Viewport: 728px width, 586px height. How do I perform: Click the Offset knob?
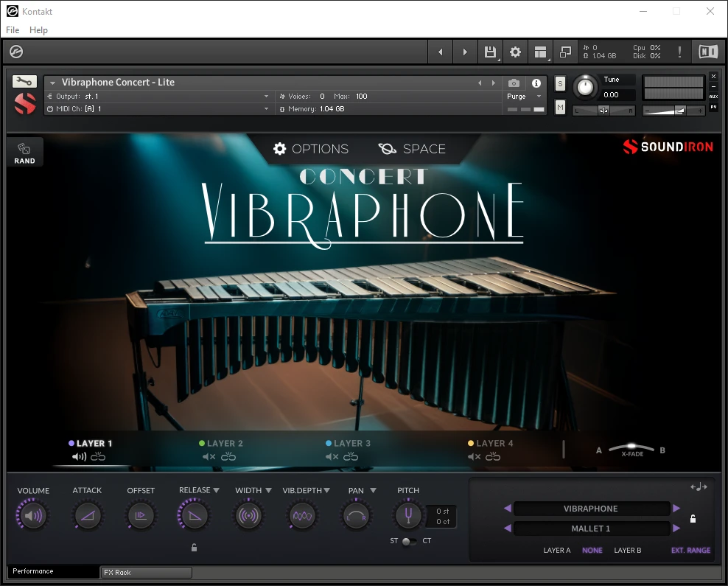[x=141, y=515]
